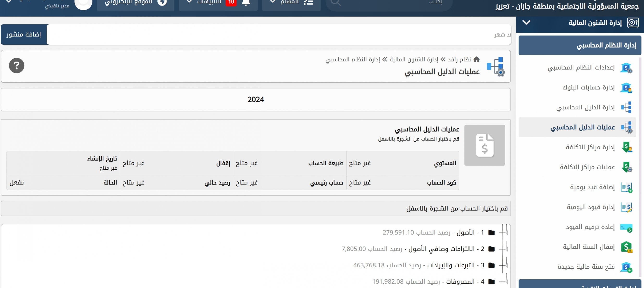Screen dimensions: 644x288
Task: Expand the assets tree node (1 - الأصول)
Action: tap(507, 233)
